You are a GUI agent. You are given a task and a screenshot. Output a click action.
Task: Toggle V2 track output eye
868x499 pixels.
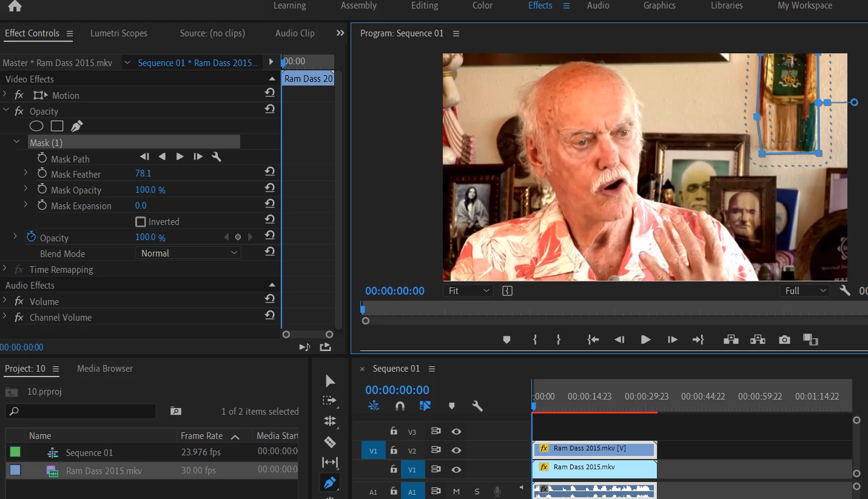pos(456,450)
